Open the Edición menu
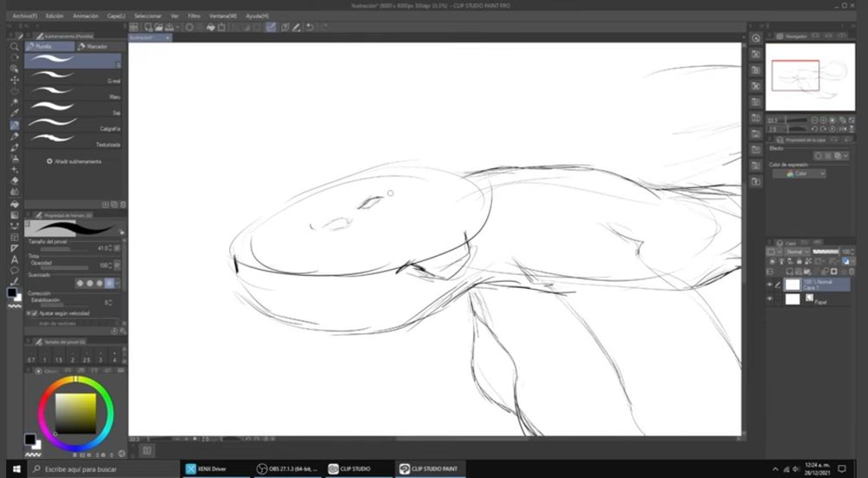The width and height of the screenshot is (868, 478). [54, 16]
